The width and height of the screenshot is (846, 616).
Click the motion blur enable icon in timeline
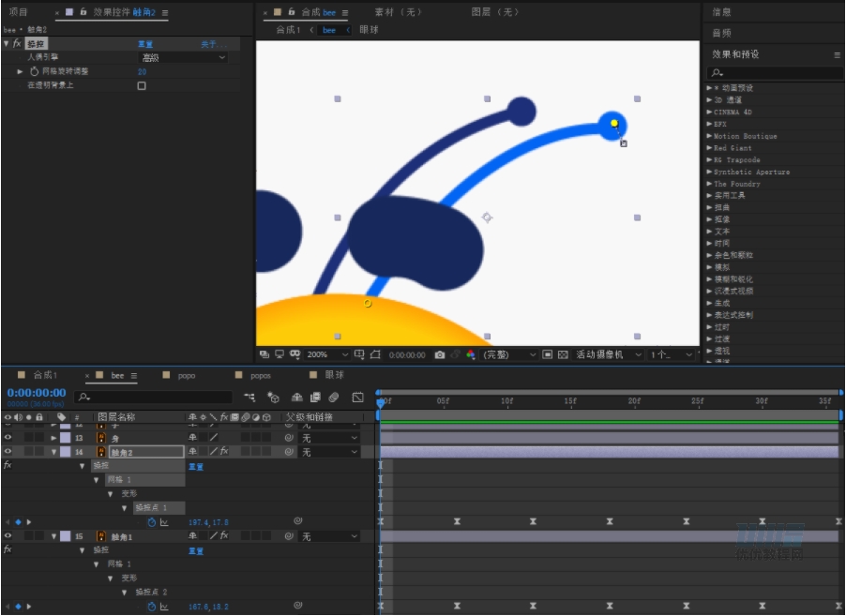[x=334, y=398]
